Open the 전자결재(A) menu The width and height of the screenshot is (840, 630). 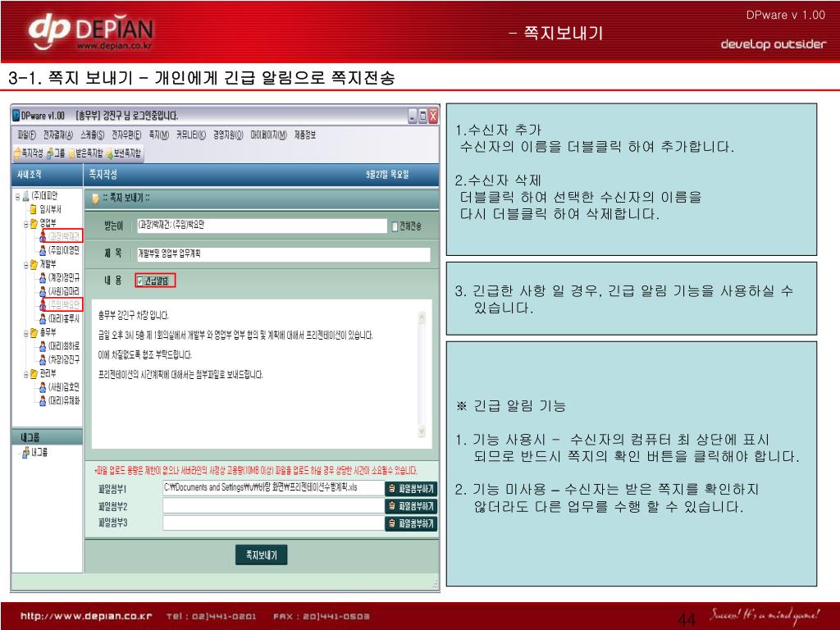(x=58, y=135)
